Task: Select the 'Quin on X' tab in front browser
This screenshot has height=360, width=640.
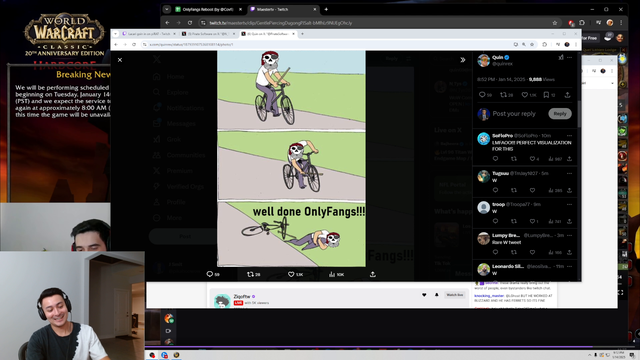Action: point(268,34)
